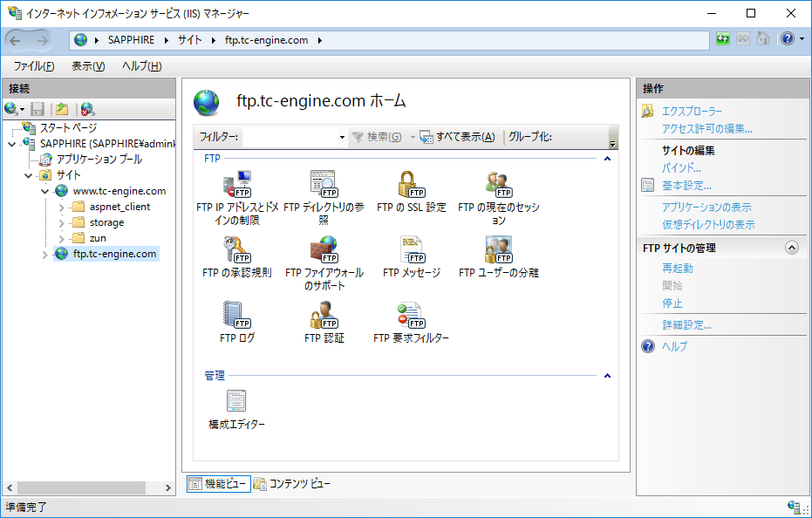Viewport: 812px width, 518px height.
Task: Collapse the FTP group section
Action: click(607, 159)
